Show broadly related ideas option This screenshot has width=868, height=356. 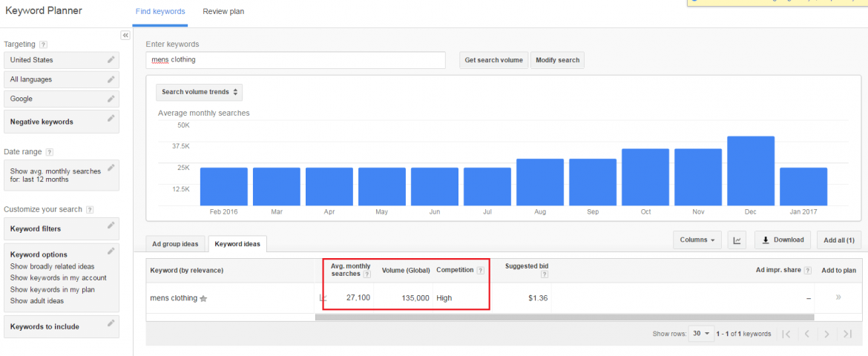tap(53, 266)
